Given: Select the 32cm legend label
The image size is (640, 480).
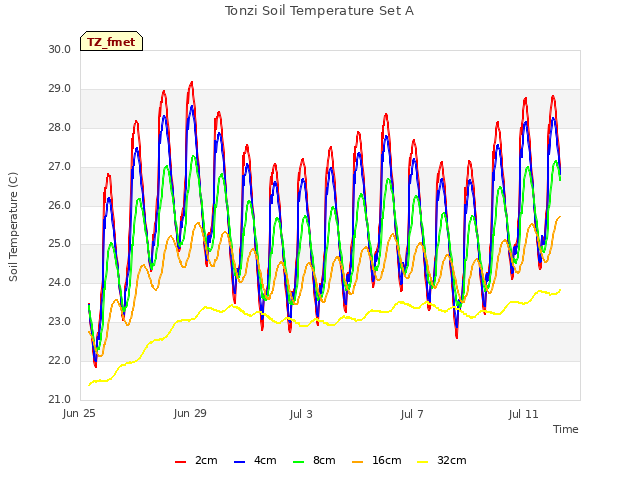Looking at the screenshot, I should click(x=452, y=460).
